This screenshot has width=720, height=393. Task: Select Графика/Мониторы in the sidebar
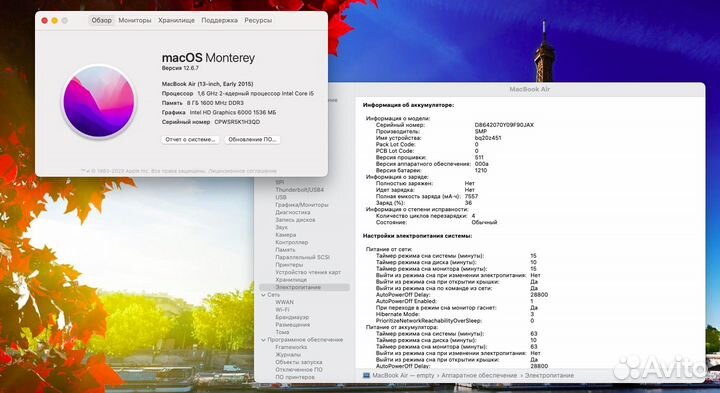click(x=302, y=205)
